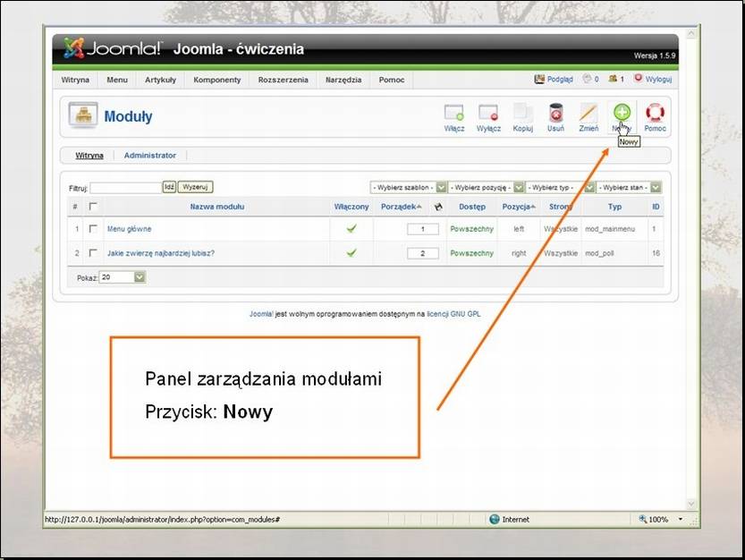Click Powszechny access for Menu główne
Image resolution: width=745 pixels, height=560 pixels.
(x=472, y=229)
